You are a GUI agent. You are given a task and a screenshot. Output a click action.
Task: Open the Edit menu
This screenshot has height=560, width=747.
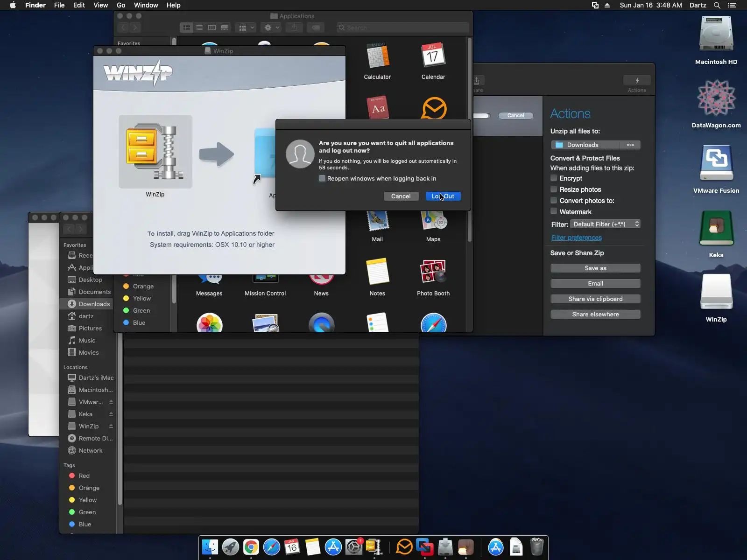[79, 5]
